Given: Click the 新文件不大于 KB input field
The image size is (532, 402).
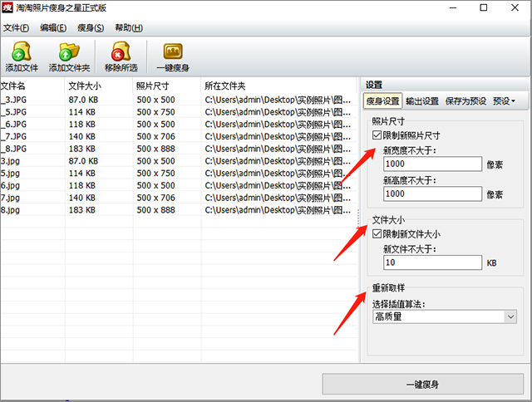Looking at the screenshot, I should pyautogui.click(x=432, y=262).
